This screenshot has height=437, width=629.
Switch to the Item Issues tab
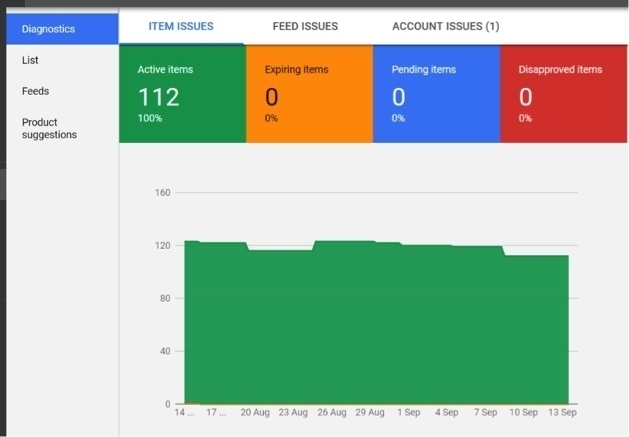point(181,26)
